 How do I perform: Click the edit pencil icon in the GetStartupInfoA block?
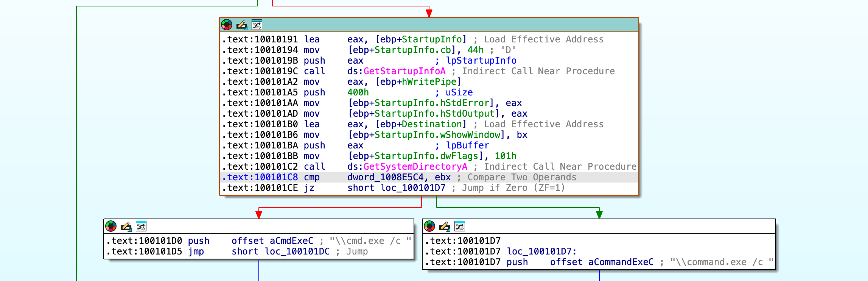(242, 25)
